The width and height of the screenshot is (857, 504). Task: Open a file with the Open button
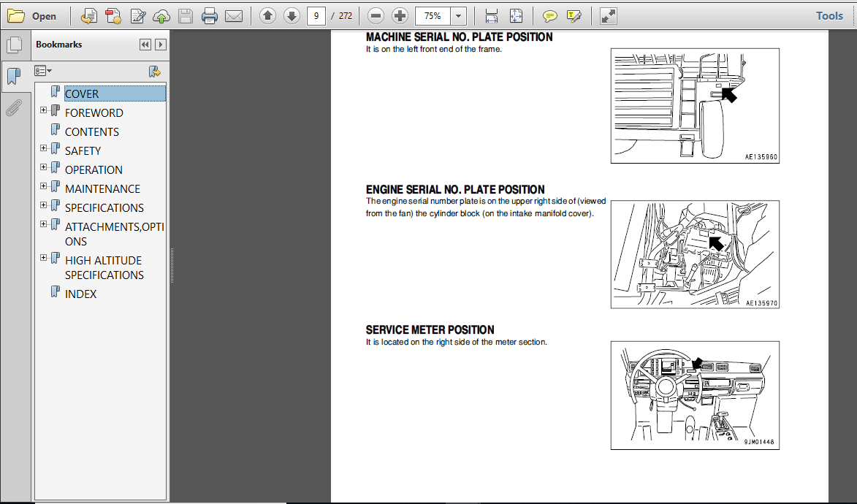coord(31,16)
